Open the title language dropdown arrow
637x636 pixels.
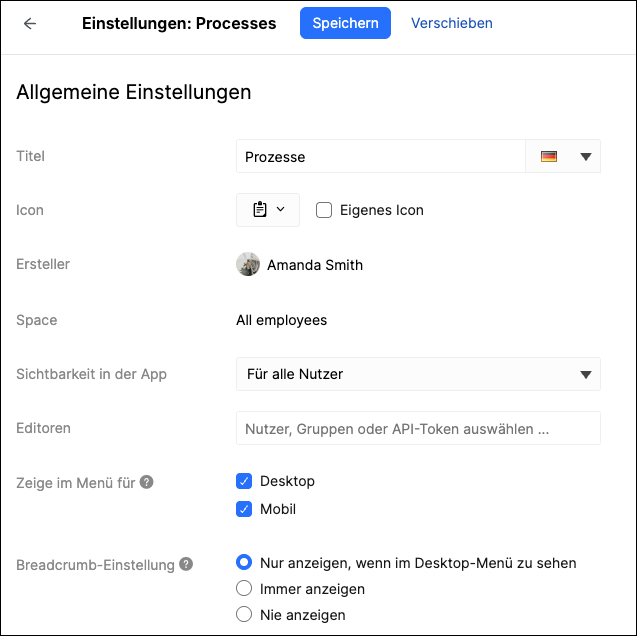585,156
